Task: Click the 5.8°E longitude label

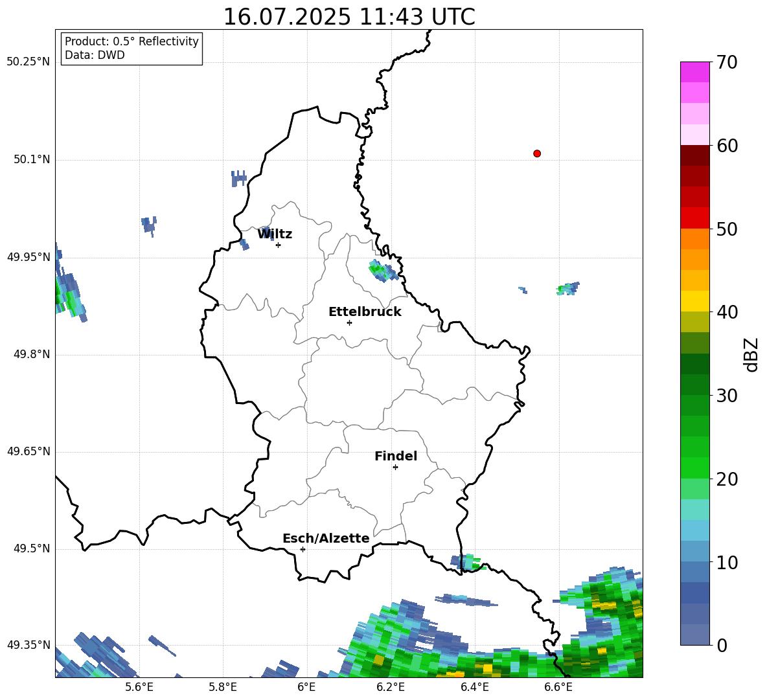Action: [223, 687]
